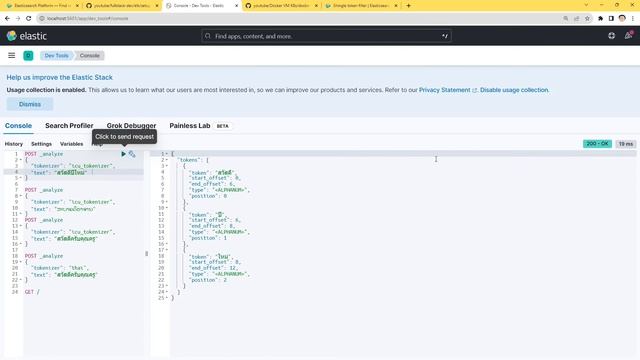Open the Variables menu item
Image resolution: width=640 pixels, height=360 pixels.
[71, 144]
